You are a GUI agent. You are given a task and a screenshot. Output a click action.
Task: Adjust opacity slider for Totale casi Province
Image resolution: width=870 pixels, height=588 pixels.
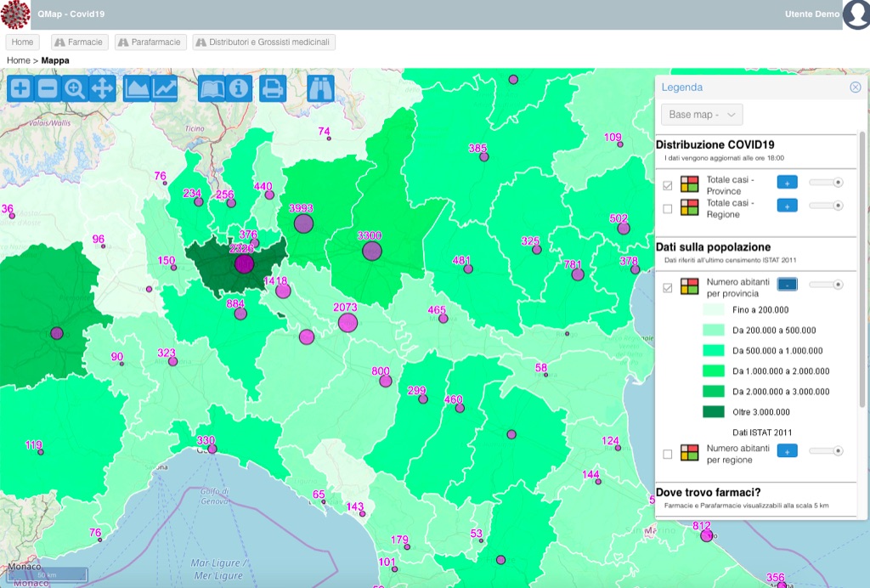pyautogui.click(x=826, y=182)
